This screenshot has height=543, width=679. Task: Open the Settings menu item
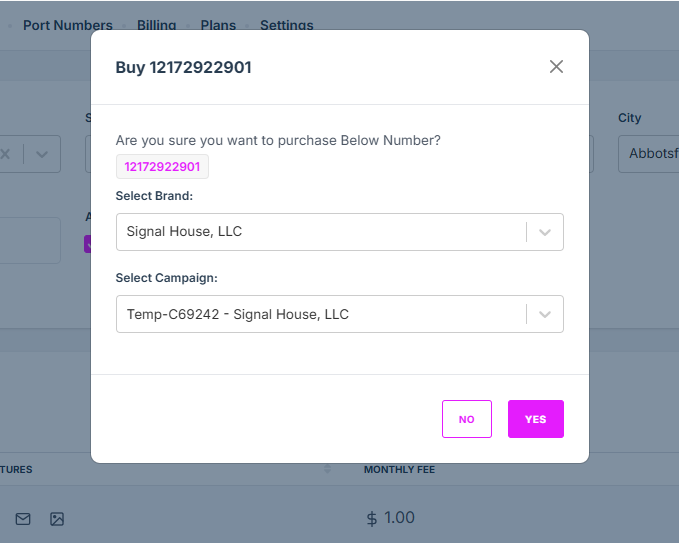pyautogui.click(x=286, y=25)
